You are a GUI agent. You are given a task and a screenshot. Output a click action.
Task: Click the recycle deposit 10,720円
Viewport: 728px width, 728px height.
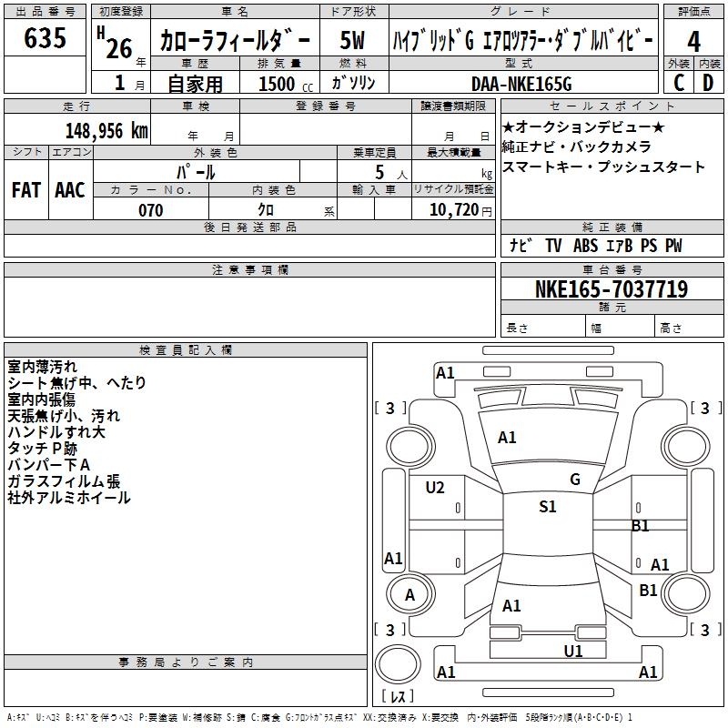[460, 210]
